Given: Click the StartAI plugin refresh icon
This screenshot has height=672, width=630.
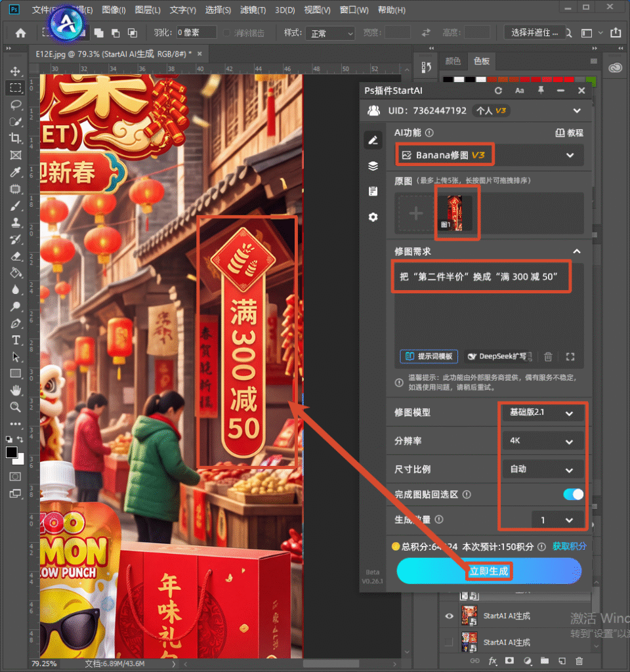Looking at the screenshot, I should tap(498, 91).
